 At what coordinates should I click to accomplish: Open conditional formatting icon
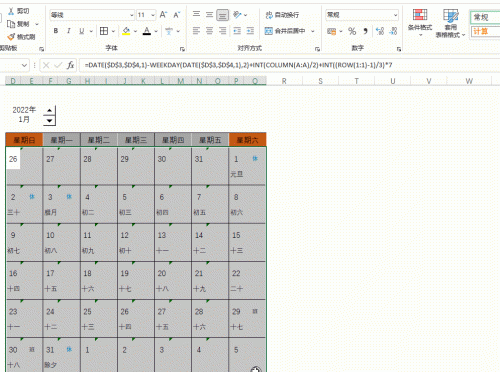pyautogui.click(x=420, y=22)
